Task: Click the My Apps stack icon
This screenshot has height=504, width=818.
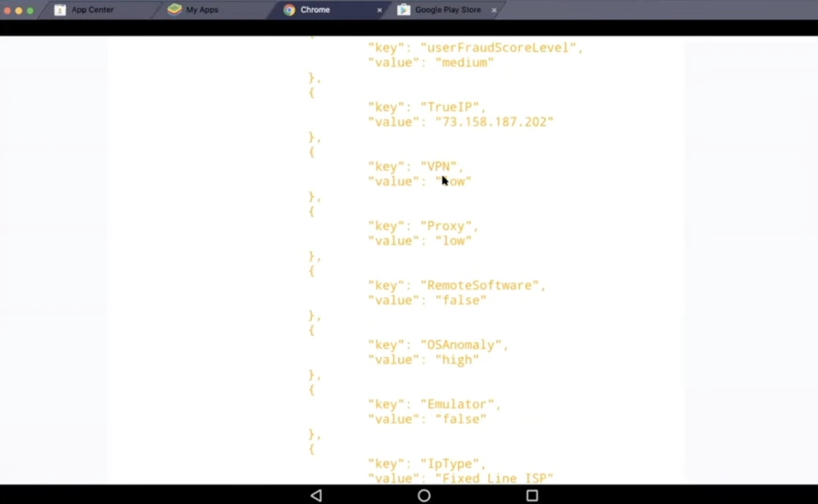Action: [175, 9]
